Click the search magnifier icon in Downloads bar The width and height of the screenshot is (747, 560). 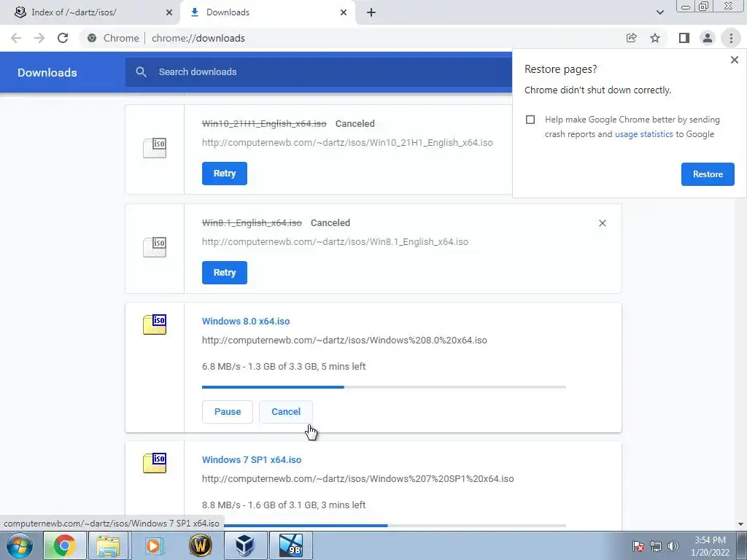click(141, 72)
